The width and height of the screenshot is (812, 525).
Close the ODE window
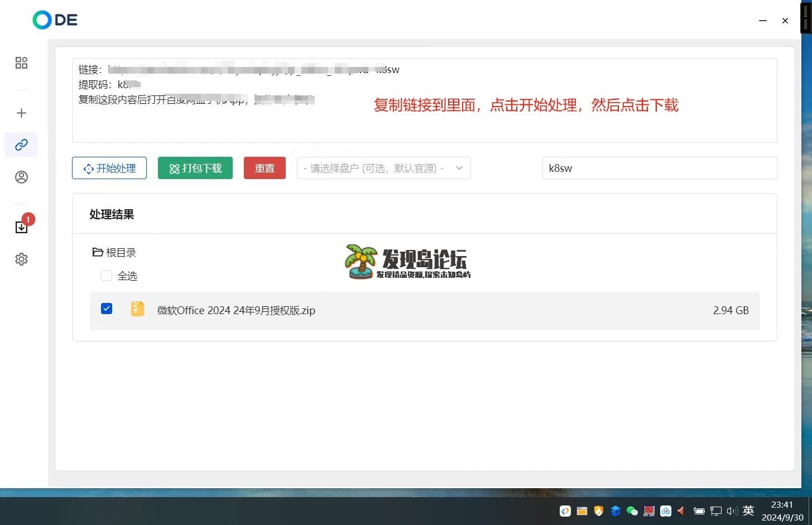(785, 21)
